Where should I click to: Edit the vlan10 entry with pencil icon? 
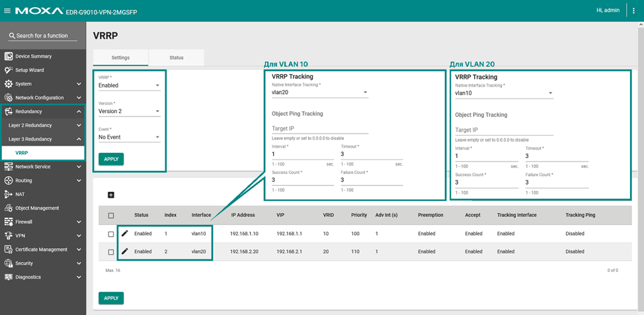[124, 234]
